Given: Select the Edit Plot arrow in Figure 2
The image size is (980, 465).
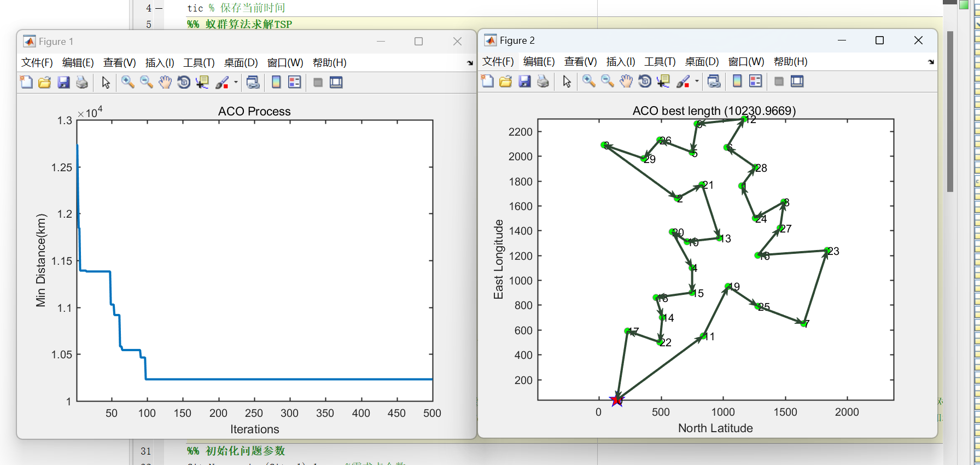Looking at the screenshot, I should click(x=567, y=82).
